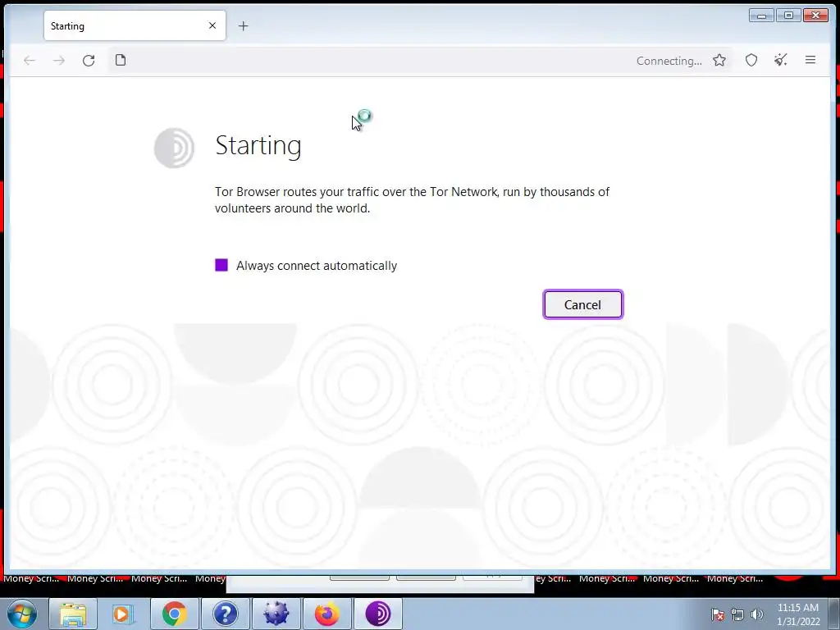Viewport: 840px width, 630px height.
Task: Click the New Identity broom icon
Action: 781,60
